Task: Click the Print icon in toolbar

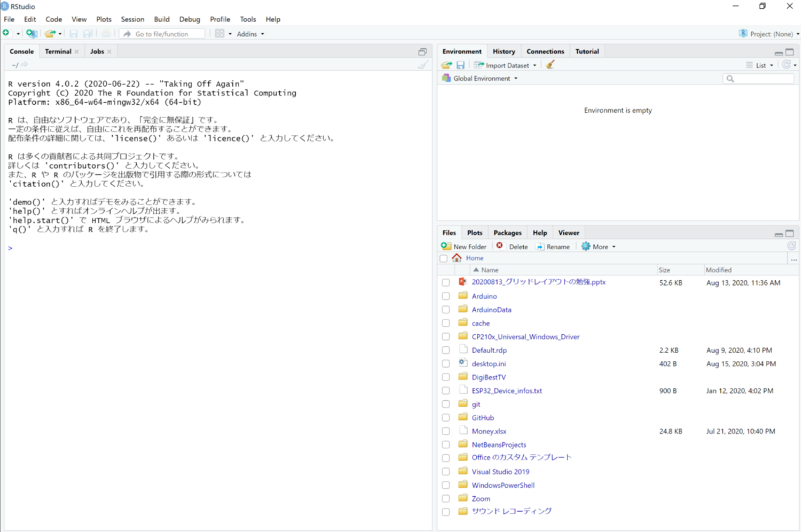Action: tap(106, 34)
